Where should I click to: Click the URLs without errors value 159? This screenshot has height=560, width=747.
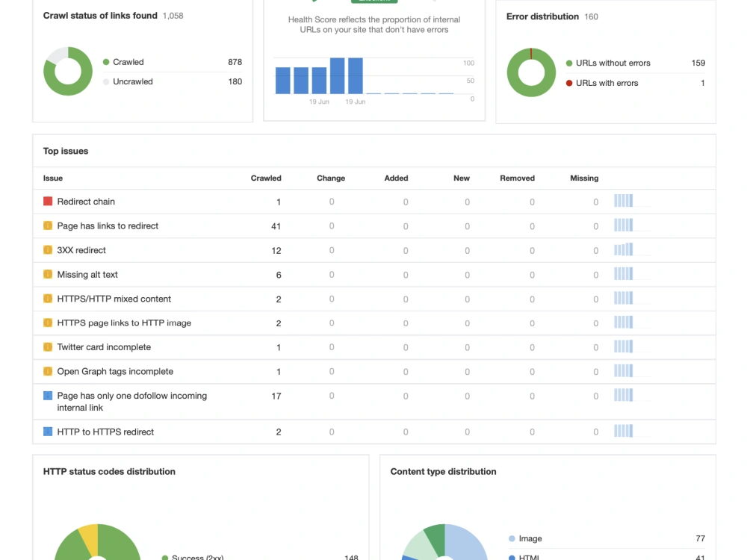pyautogui.click(x=698, y=63)
